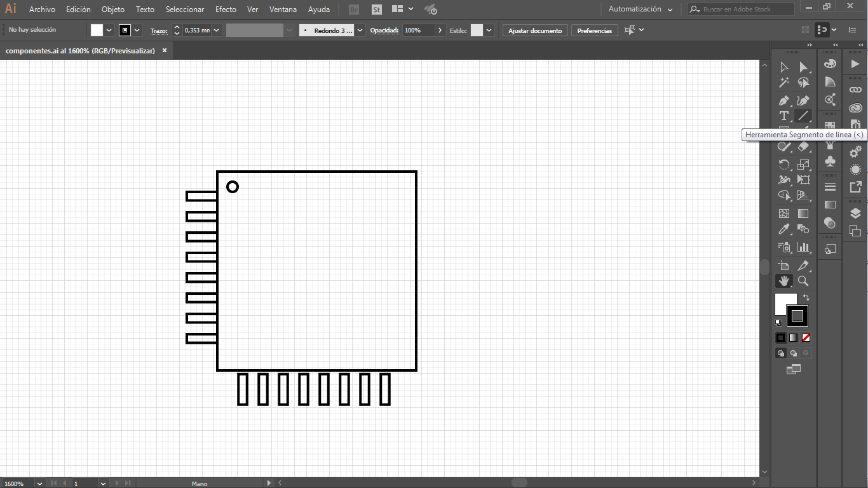Open the Stroke panel icon

[830, 187]
